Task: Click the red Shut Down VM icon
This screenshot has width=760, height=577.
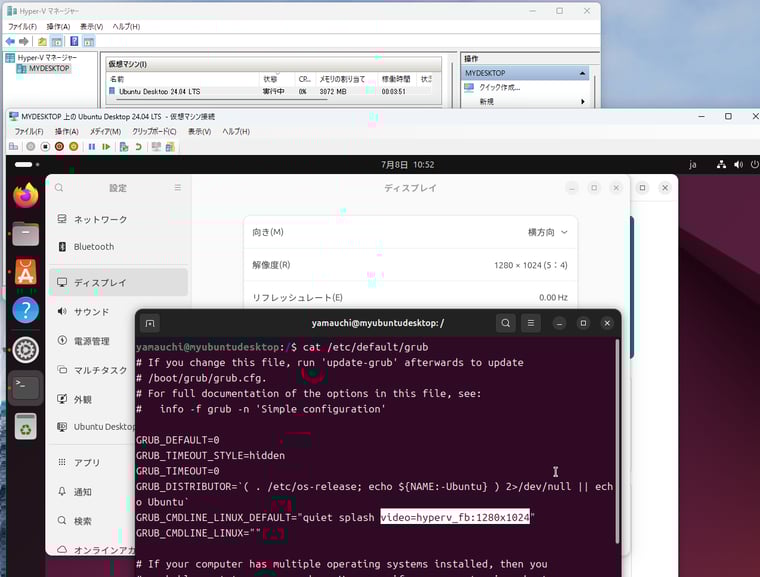Action: point(59,146)
